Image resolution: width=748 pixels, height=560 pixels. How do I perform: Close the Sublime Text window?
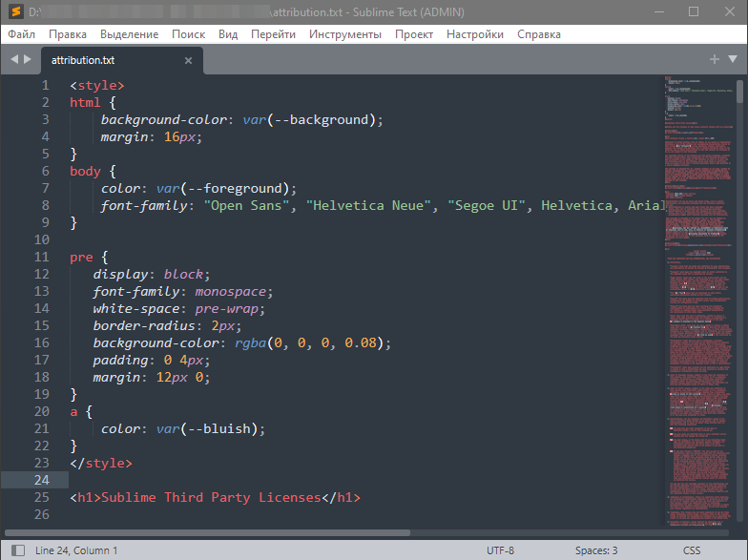coord(730,11)
